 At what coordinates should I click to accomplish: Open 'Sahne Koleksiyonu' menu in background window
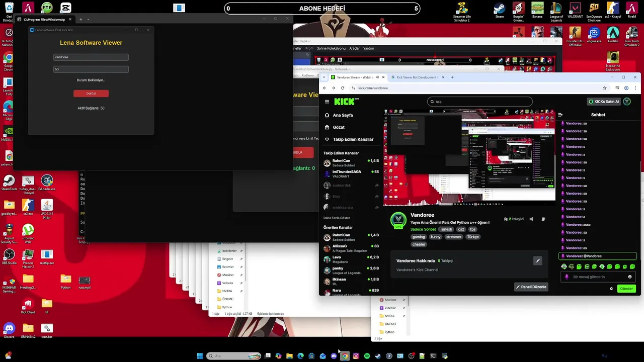(331, 48)
